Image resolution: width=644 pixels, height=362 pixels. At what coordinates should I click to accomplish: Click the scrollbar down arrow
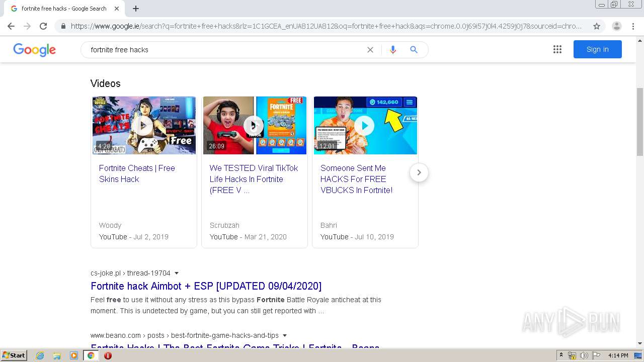pos(640,343)
